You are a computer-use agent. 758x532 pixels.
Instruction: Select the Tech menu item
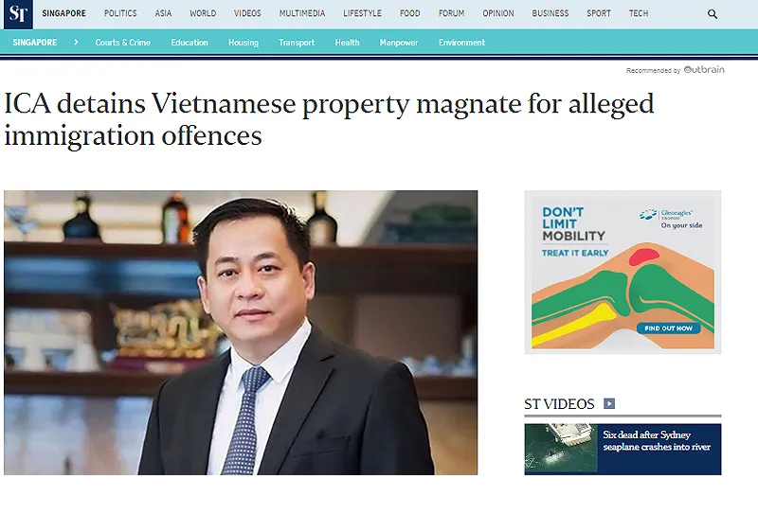point(638,13)
